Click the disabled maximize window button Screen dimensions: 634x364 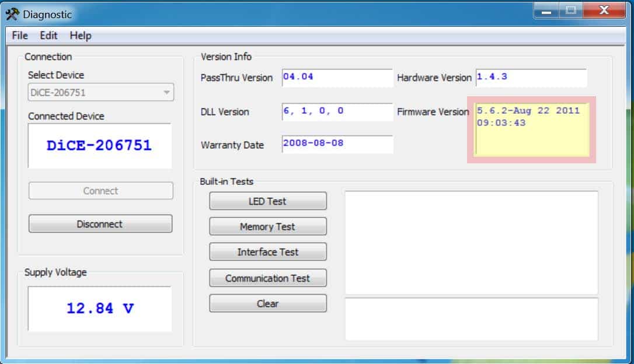click(x=571, y=10)
